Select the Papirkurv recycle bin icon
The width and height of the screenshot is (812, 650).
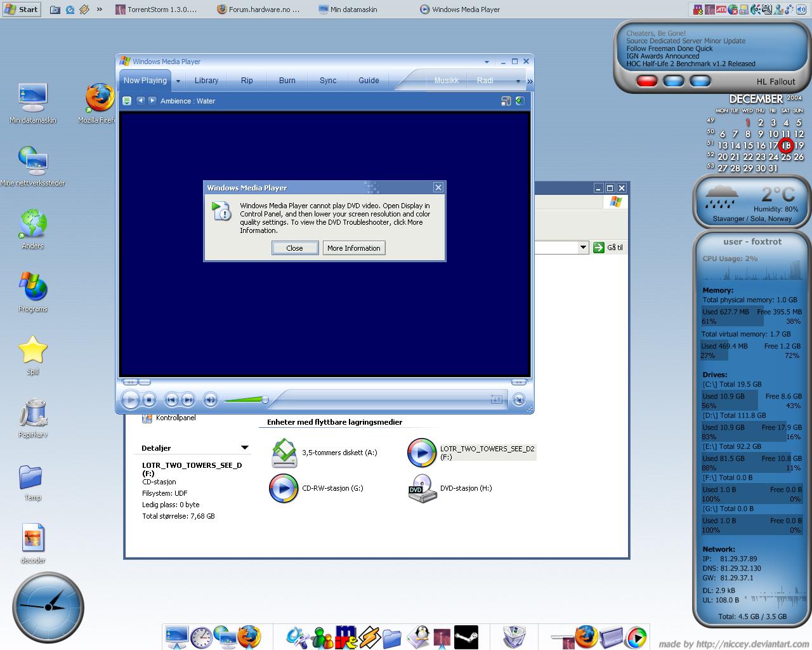coord(33,417)
